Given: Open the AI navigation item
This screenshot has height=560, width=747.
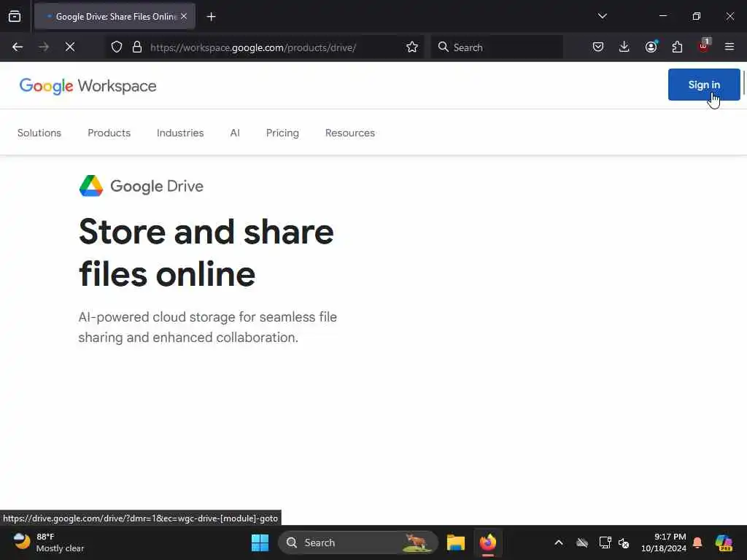Looking at the screenshot, I should [x=235, y=133].
